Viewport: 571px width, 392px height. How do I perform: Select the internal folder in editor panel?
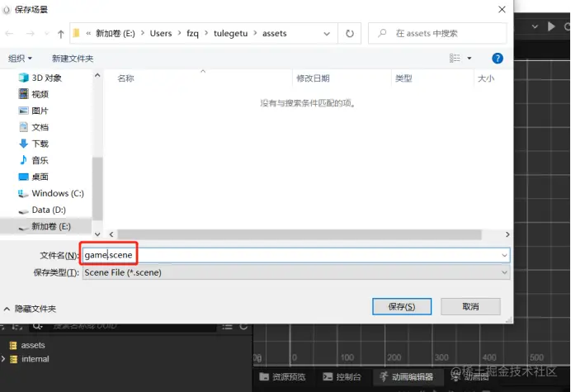coord(30,359)
